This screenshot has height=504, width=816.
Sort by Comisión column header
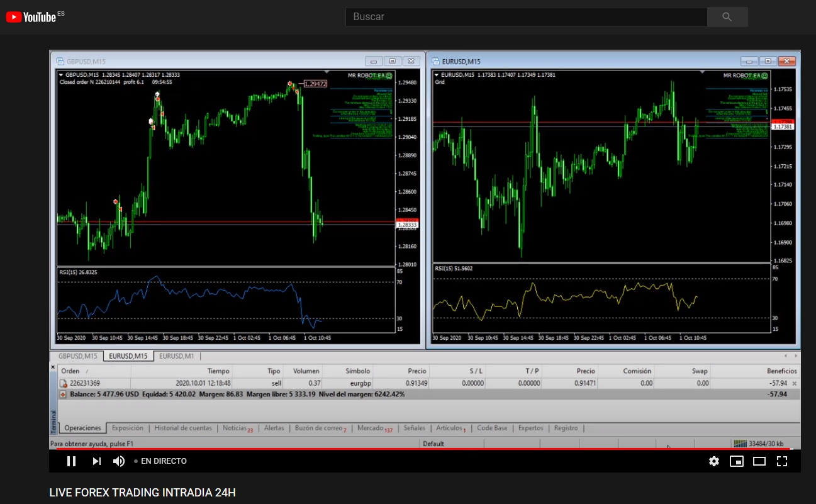click(x=625, y=371)
